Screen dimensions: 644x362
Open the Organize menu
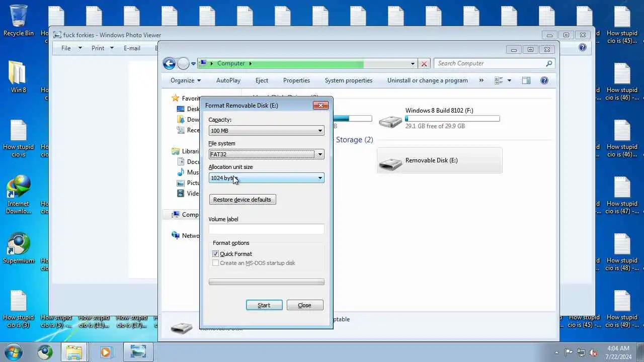(x=186, y=80)
